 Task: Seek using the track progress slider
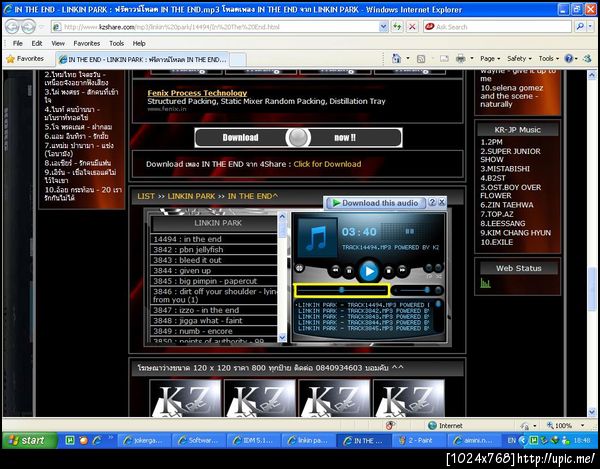coord(341,290)
